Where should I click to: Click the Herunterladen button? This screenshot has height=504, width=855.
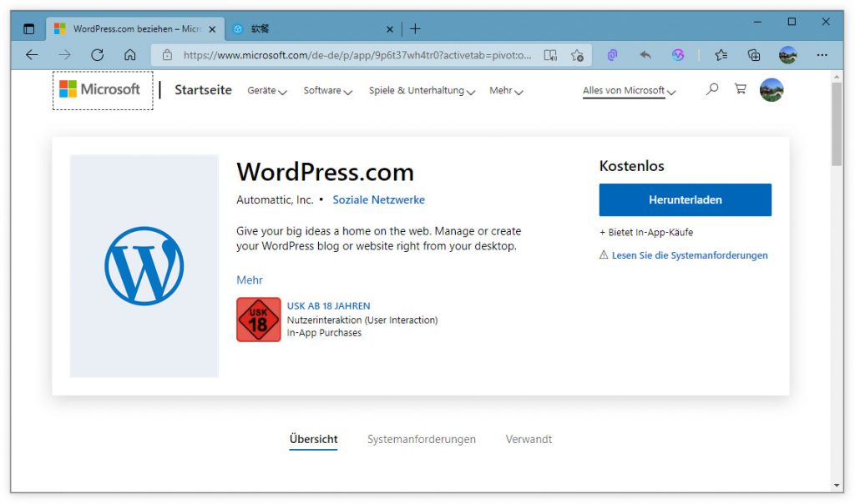click(685, 199)
